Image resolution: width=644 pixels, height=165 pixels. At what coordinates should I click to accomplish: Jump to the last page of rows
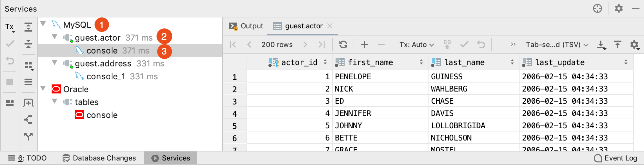[322, 44]
